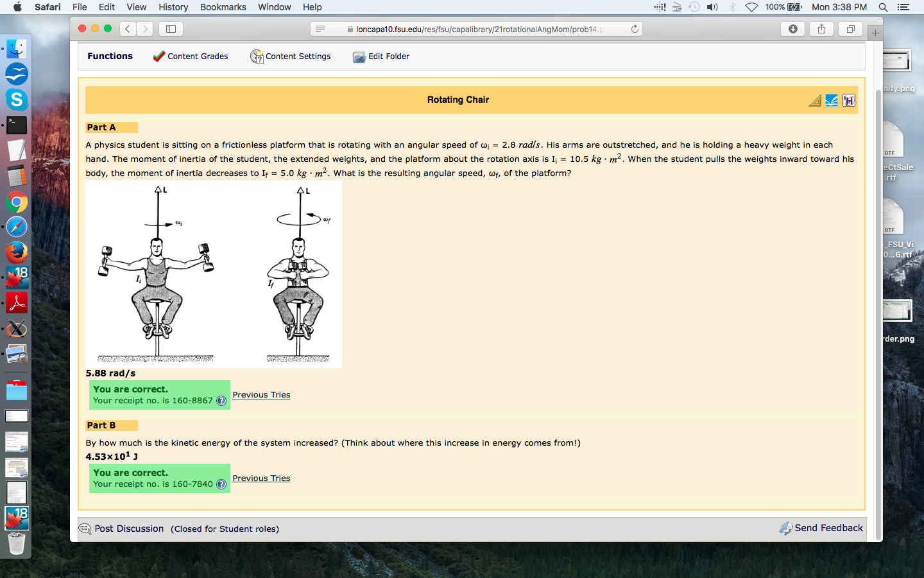
Task: Toggle the Safari sidebar
Action: pos(171,29)
